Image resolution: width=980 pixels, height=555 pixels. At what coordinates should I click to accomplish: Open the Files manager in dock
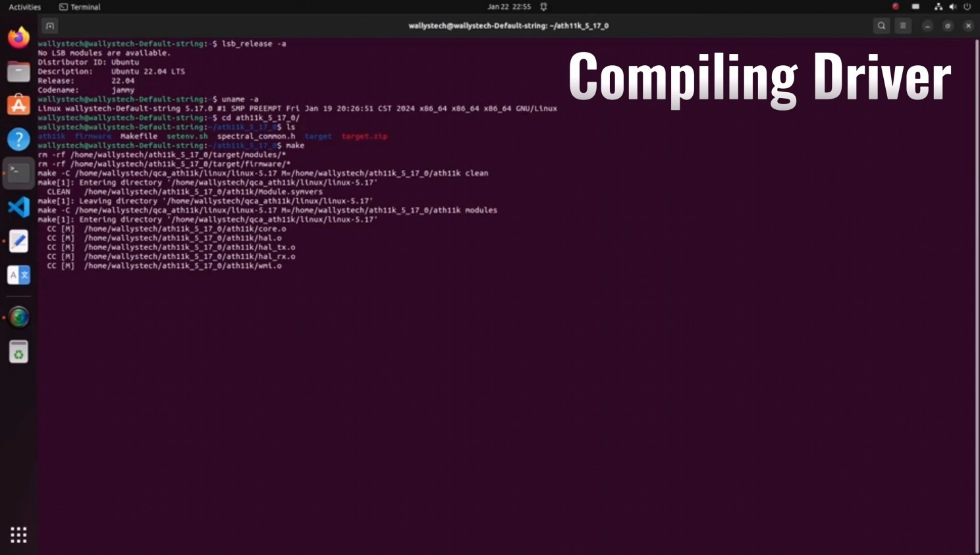point(18,71)
